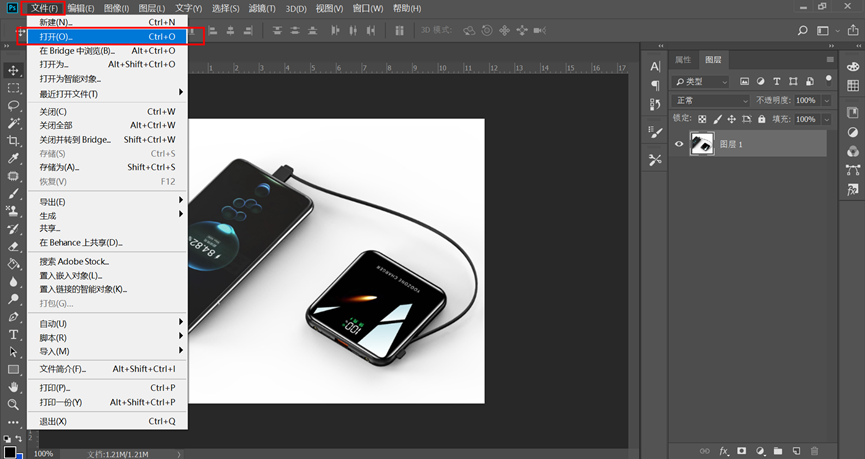The width and height of the screenshot is (865, 459).
Task: Select the 图层 1 layer thumbnail
Action: (702, 145)
